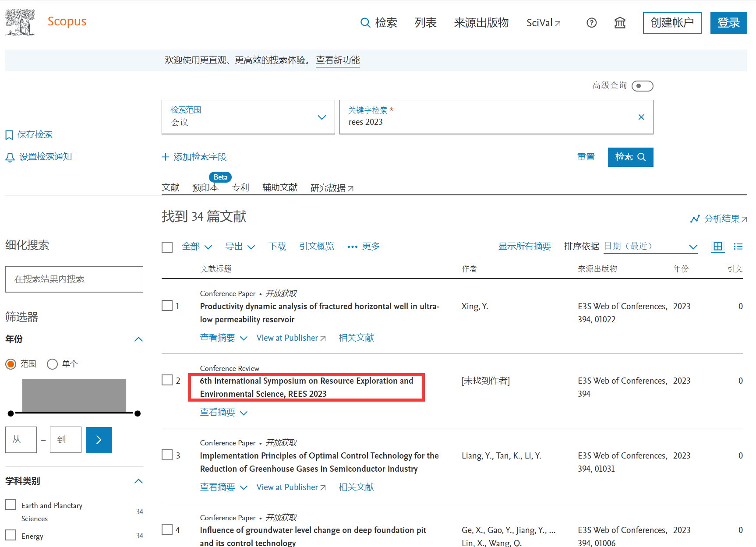
Task: Click the 分析结果 chart icon
Action: 695,219
